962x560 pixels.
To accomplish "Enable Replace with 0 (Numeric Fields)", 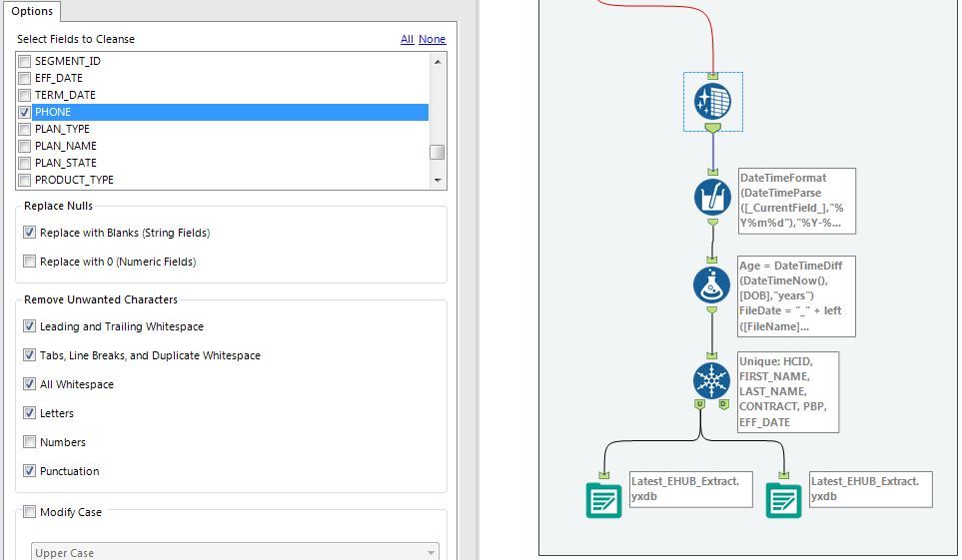I will (29, 262).
